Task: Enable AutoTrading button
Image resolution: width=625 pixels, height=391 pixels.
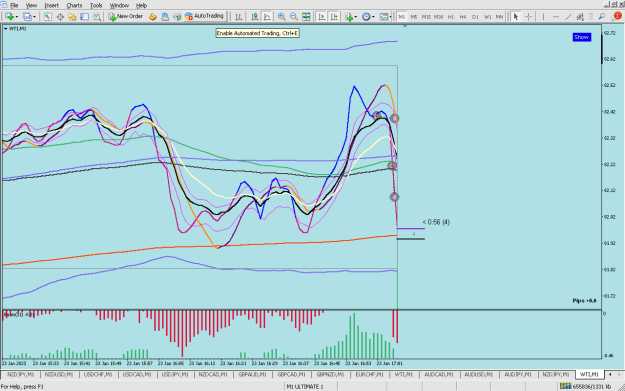Action: (204, 16)
